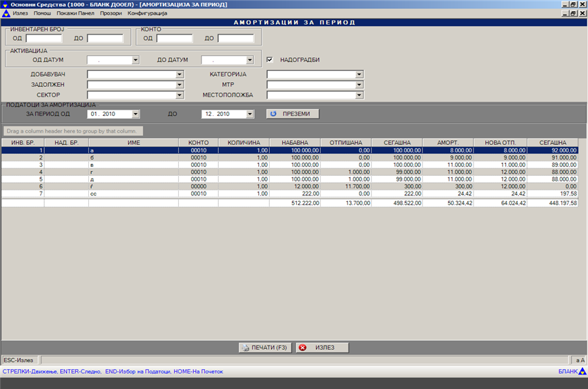Image resolution: width=588 pixels, height=389 pixels.
Task: Click the blue refresh icon on ПРЕЗЕМИ
Action: (273, 114)
